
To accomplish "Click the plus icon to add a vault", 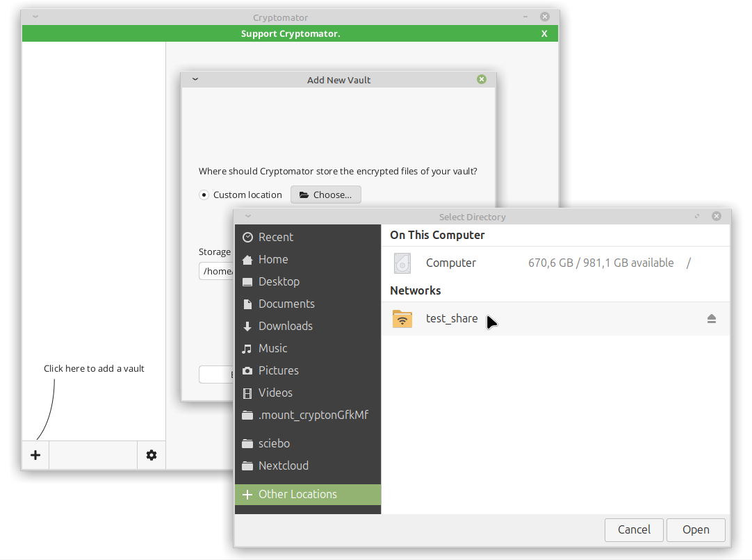I will coord(35,455).
